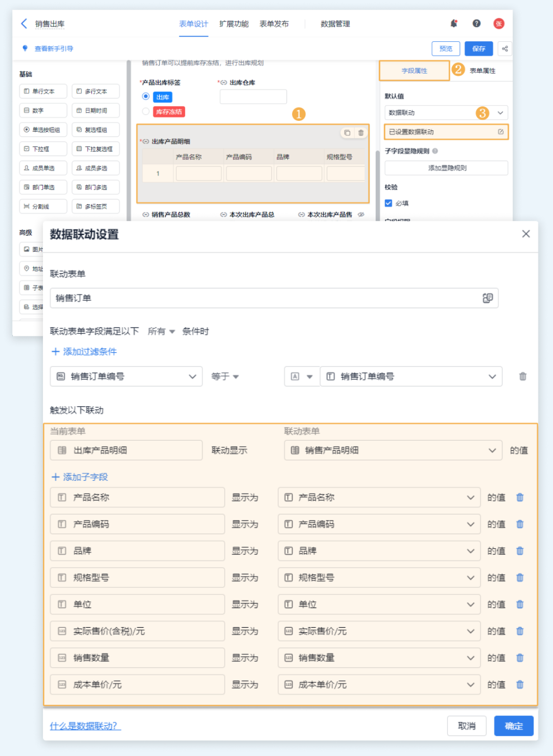The height and width of the screenshot is (756, 553).
Task: Delete the 销售订单编号 filter condition
Action: (522, 376)
